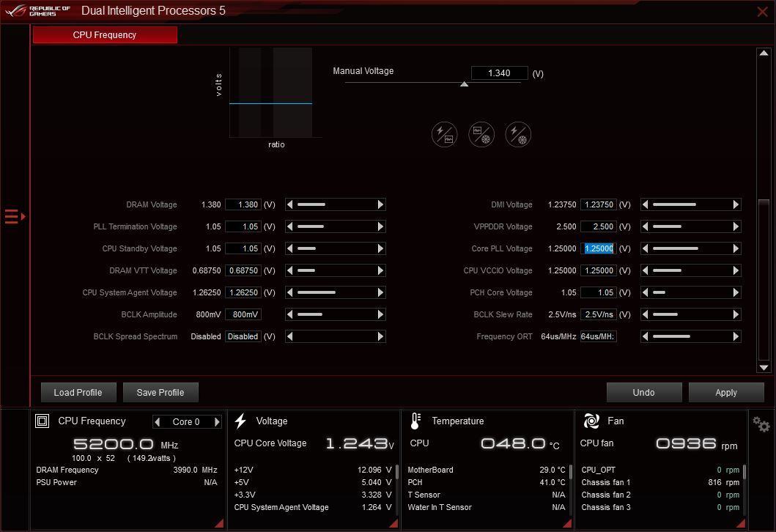
Task: Expand the Temperature panel corner triangle
Action: [568, 523]
